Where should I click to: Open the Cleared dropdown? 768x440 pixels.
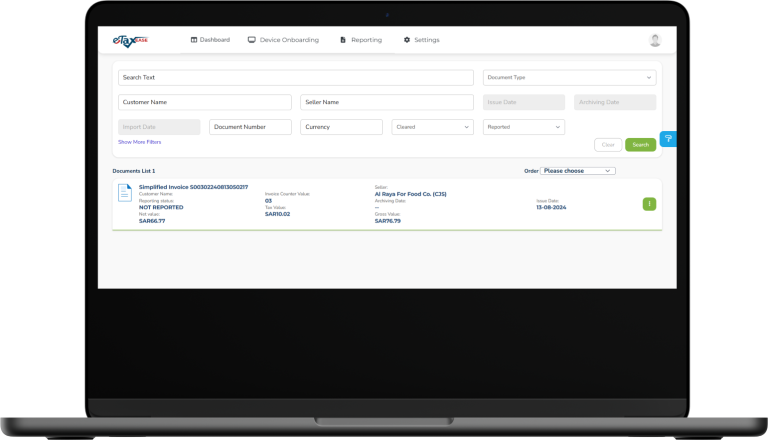click(432, 127)
